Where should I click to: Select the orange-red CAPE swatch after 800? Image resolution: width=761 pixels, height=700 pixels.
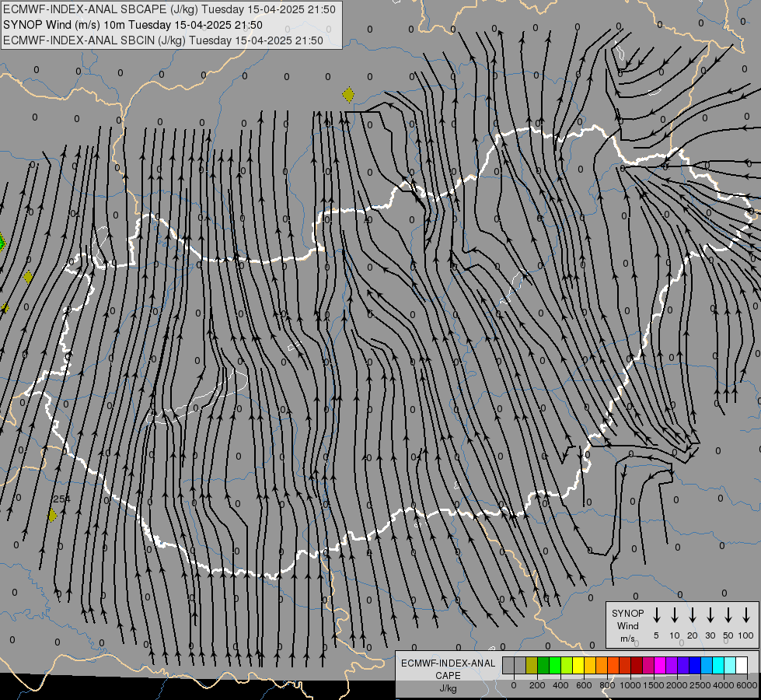[613, 666]
